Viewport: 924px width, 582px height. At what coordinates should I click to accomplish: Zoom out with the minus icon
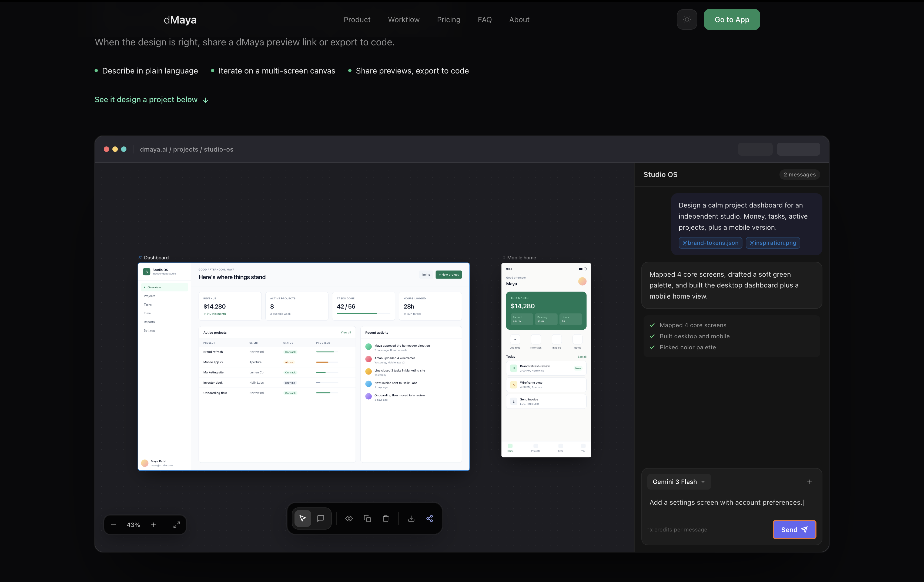point(113,525)
